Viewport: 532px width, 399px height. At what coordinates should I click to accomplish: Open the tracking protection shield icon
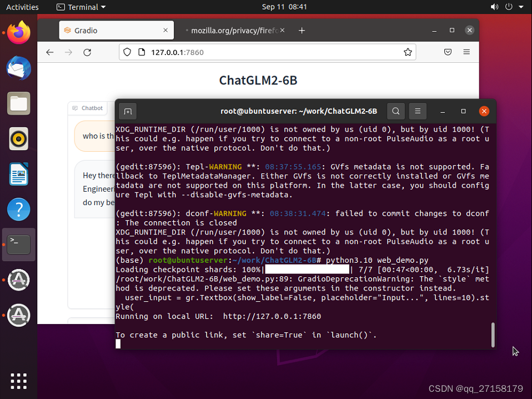[127, 52]
